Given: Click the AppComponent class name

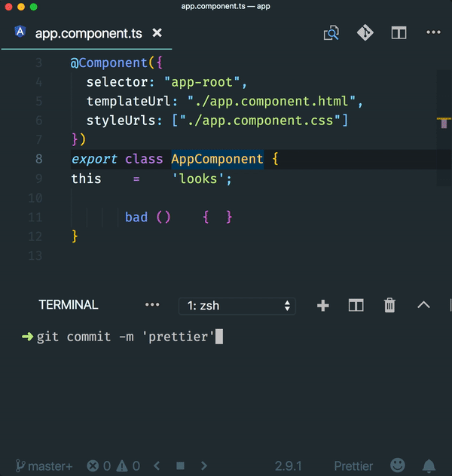Looking at the screenshot, I should pyautogui.click(x=218, y=159).
